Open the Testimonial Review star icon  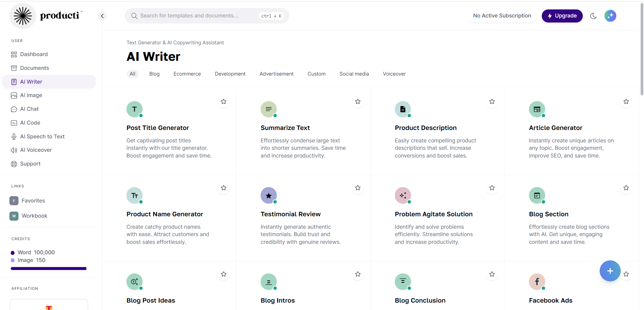(x=268, y=195)
